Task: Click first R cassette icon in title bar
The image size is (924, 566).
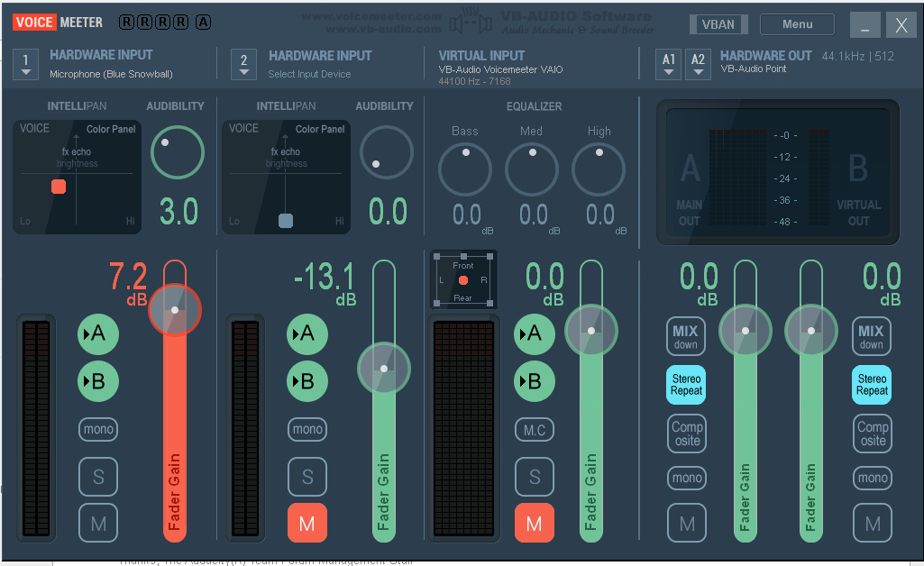Action: (x=126, y=23)
